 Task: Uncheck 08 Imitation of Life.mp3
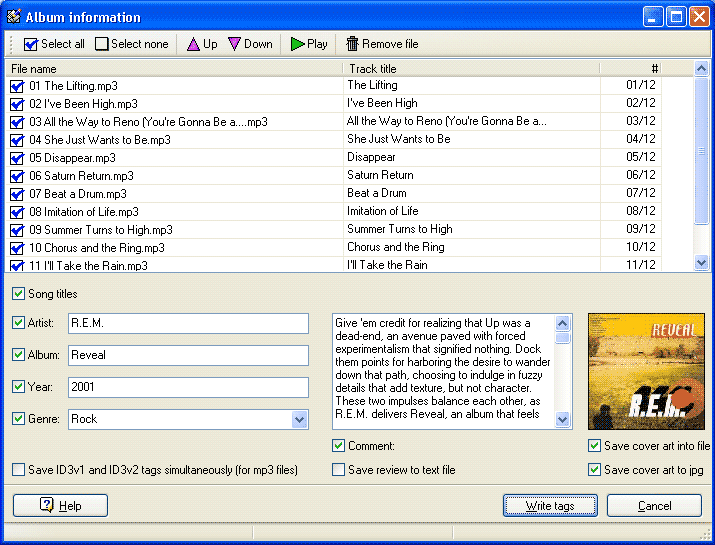point(17,212)
